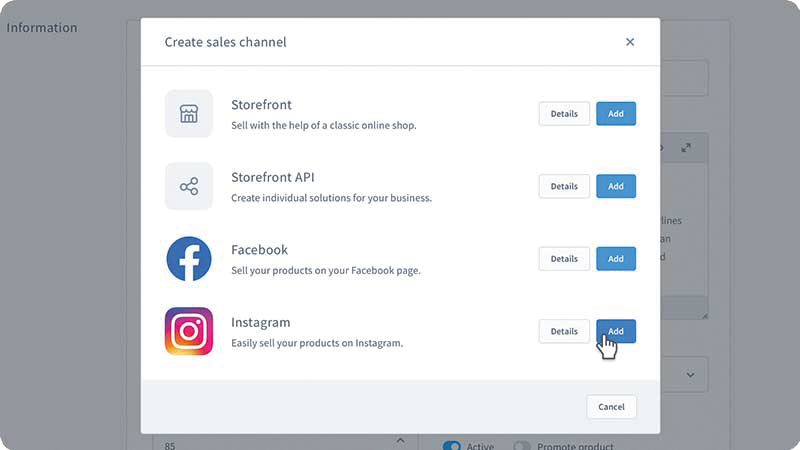Add the Instagram sales channel
This screenshot has height=450, width=800.
coord(616,331)
